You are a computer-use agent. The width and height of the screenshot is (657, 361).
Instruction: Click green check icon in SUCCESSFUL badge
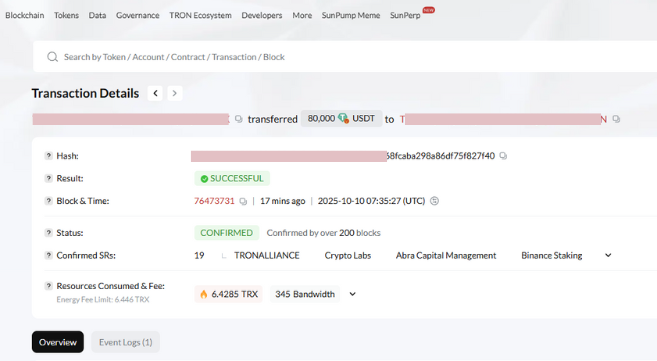coord(204,179)
